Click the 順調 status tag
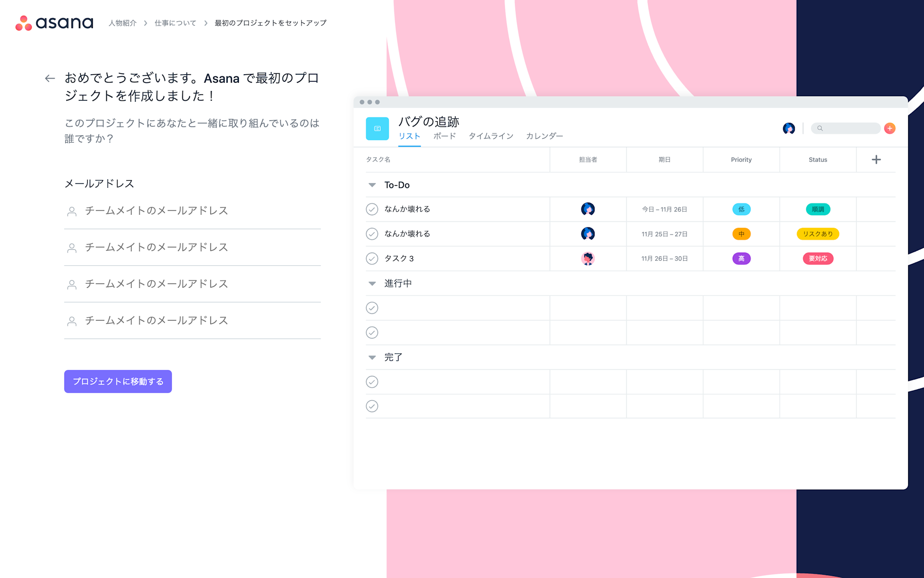924x578 pixels. (x=818, y=209)
